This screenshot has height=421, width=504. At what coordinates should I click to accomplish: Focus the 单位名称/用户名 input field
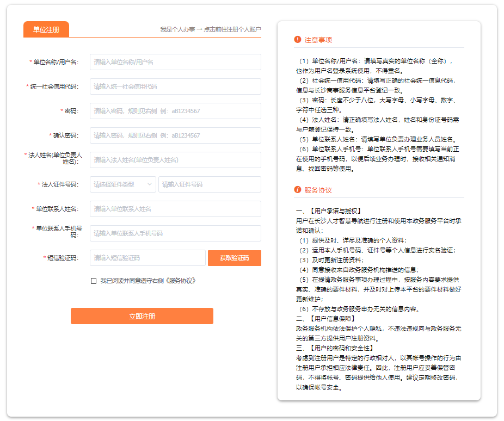pyautogui.click(x=175, y=62)
